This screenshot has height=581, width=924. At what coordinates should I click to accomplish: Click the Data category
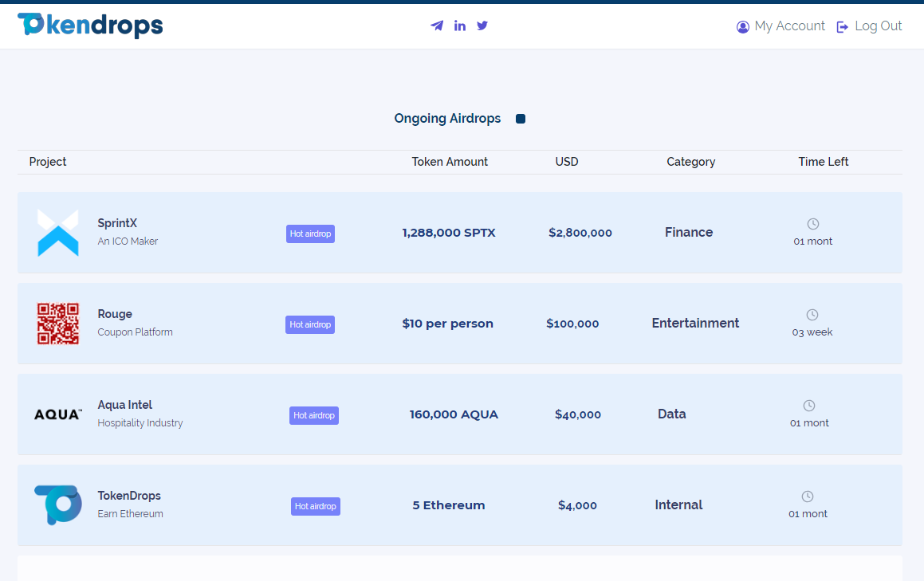point(672,414)
